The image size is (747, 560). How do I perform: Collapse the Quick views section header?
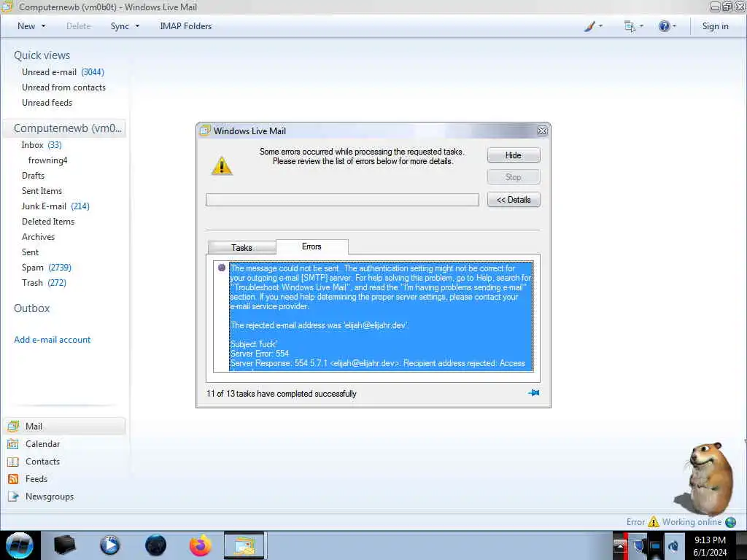pos(42,55)
